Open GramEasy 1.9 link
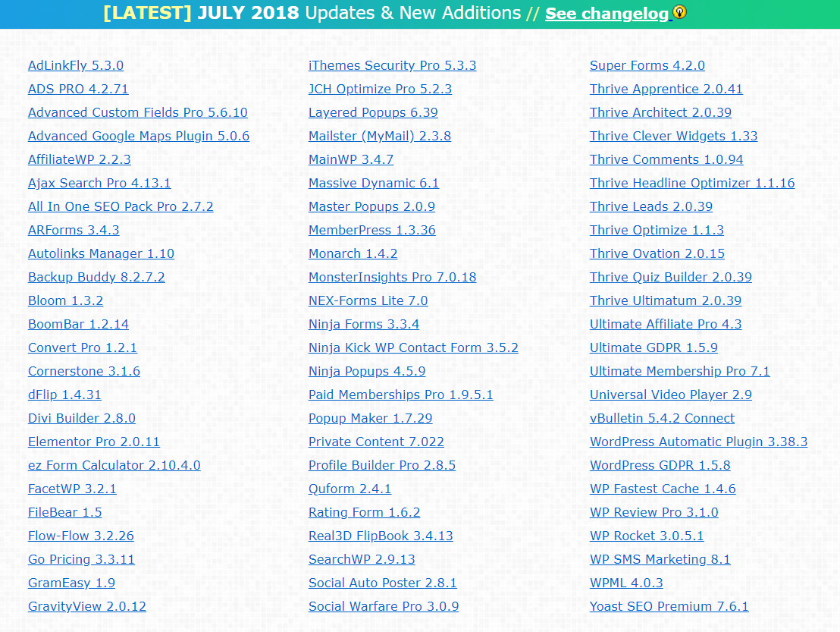The width and height of the screenshot is (840, 632). click(x=71, y=583)
